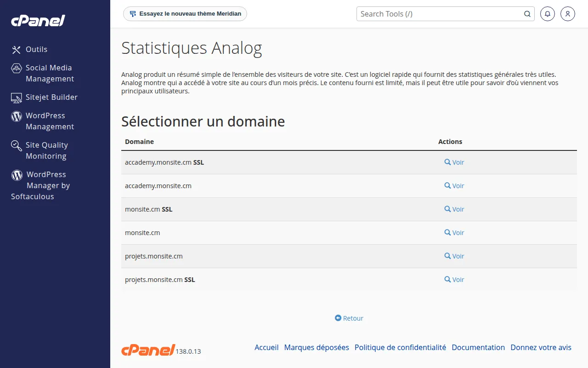
Task: Click the Actions column header
Action: point(450,142)
